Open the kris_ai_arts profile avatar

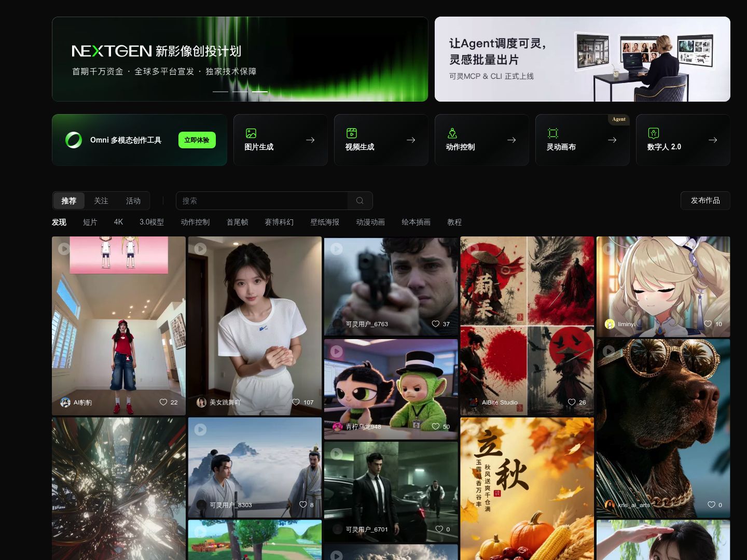point(610,505)
